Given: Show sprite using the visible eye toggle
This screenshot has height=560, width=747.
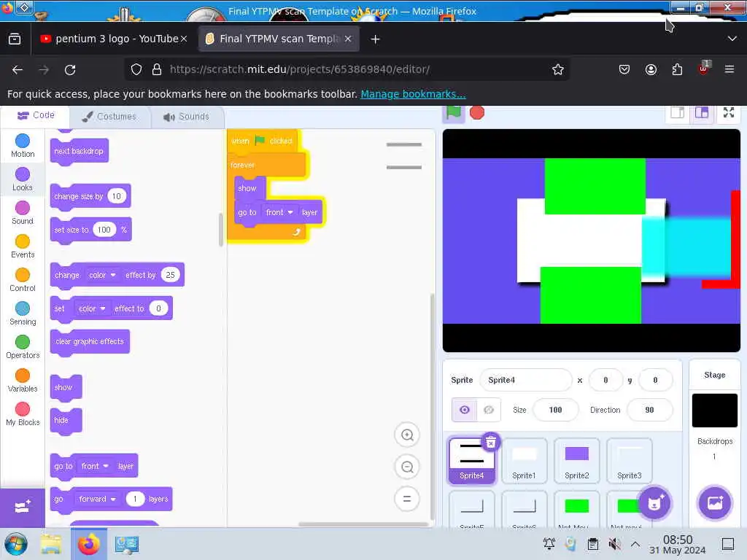Looking at the screenshot, I should point(464,410).
